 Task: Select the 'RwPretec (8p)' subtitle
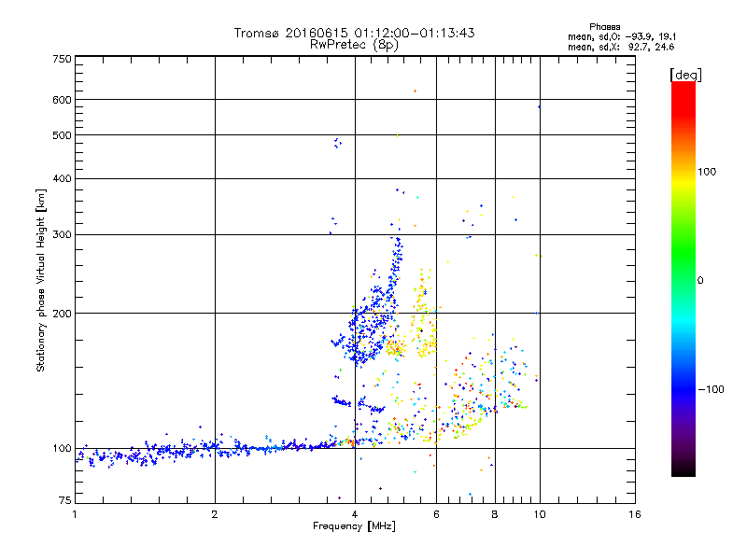354,45
